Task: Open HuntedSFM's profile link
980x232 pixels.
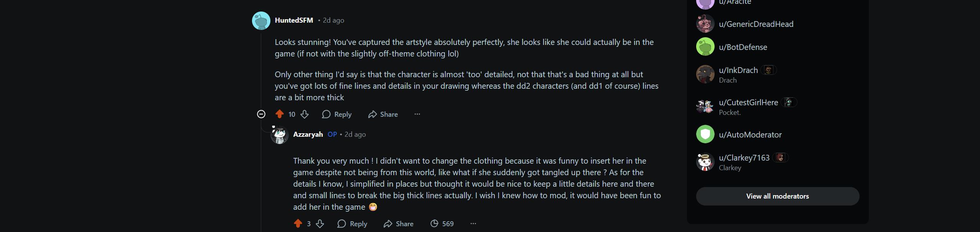Action: tap(294, 20)
